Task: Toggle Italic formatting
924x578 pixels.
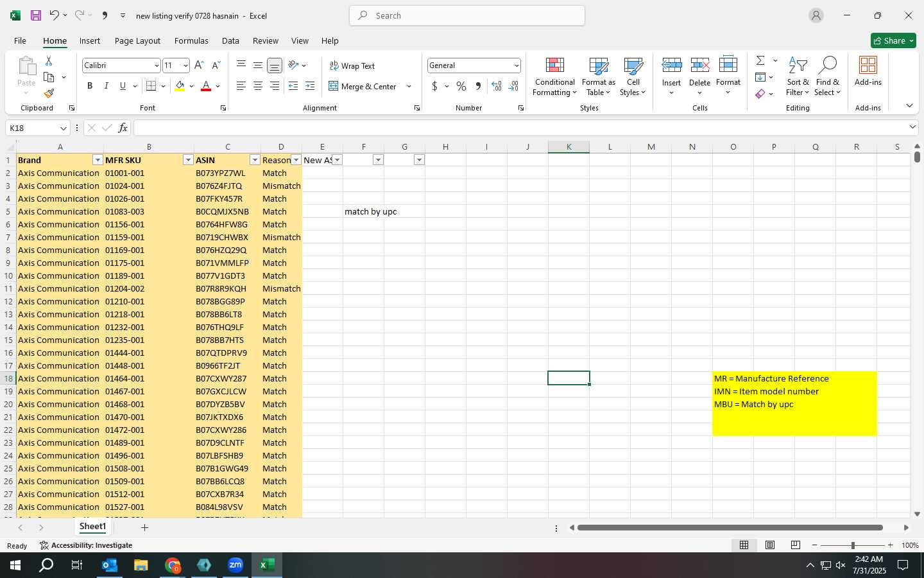Action: [106, 86]
